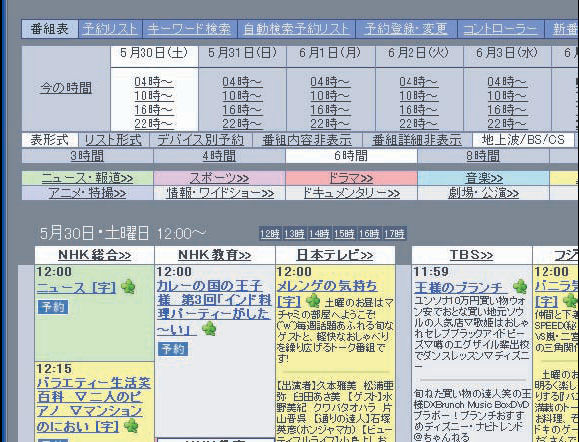Click 予約 button under カレーの国の王子様

(173, 349)
